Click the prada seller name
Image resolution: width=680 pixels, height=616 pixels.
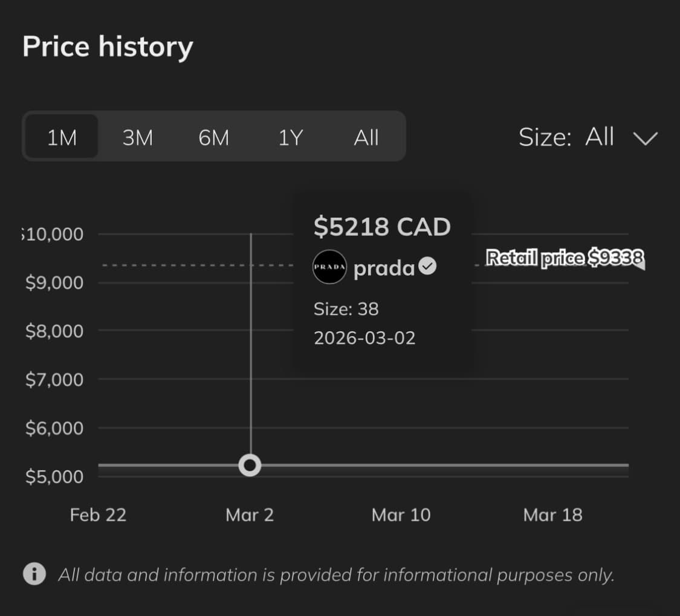tap(384, 268)
